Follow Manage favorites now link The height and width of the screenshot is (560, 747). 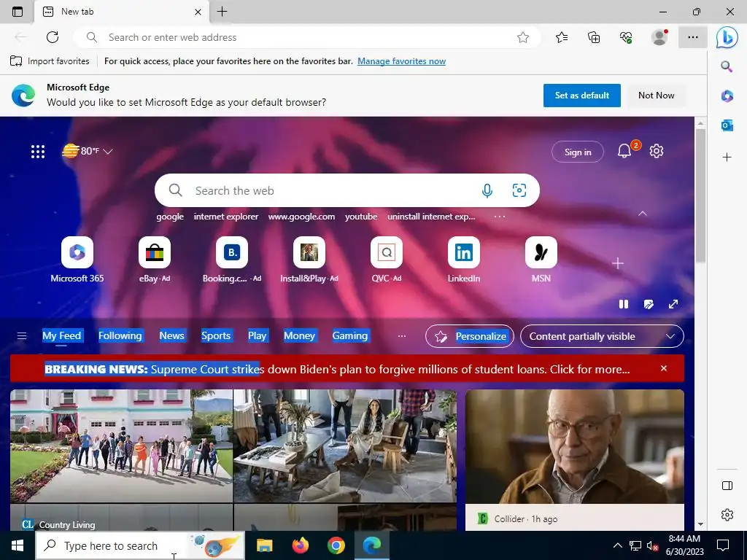point(402,61)
